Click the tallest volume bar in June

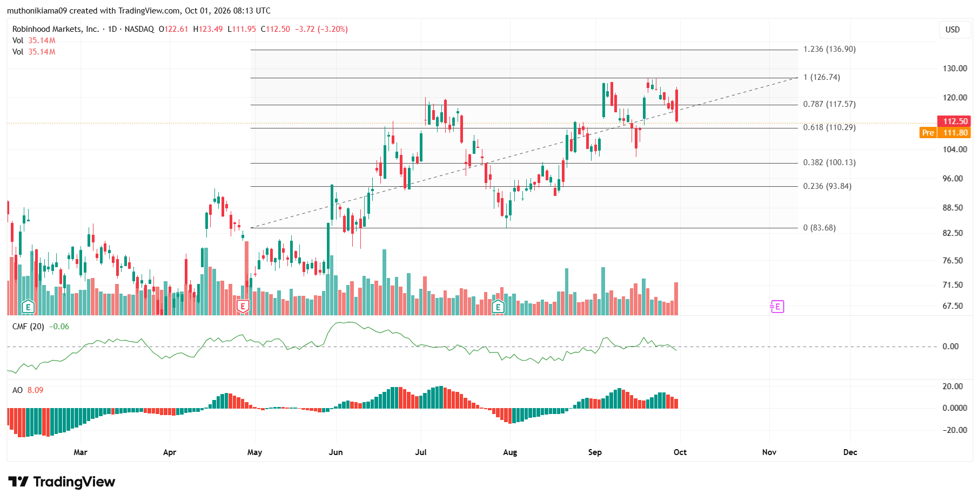pos(385,282)
